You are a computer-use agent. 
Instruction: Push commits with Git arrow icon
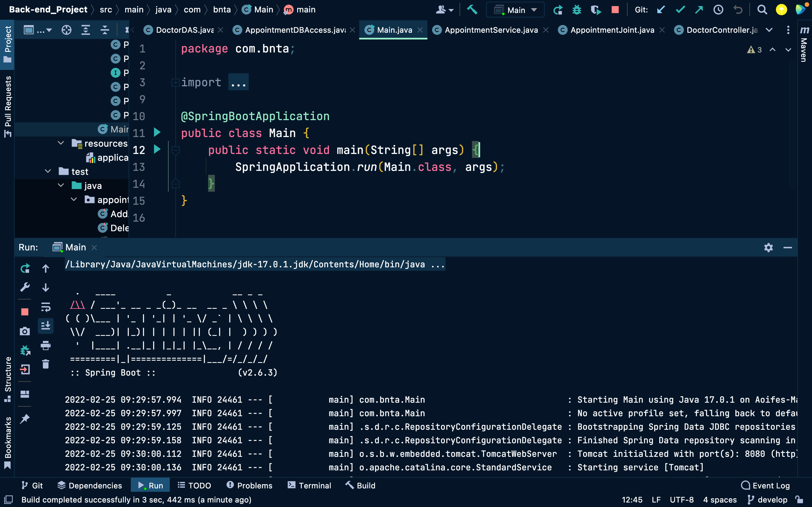tap(699, 10)
